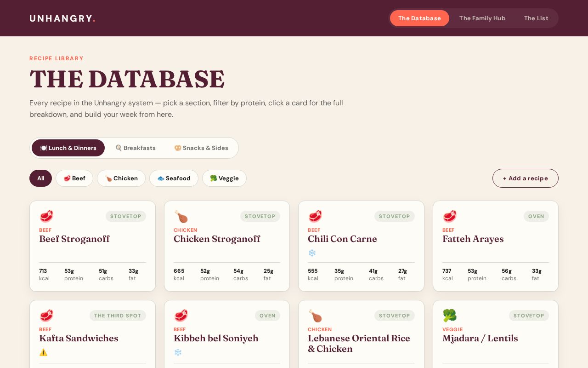The image size is (588, 368).
Task: Go to The List tab
Action: pyautogui.click(x=536, y=18)
